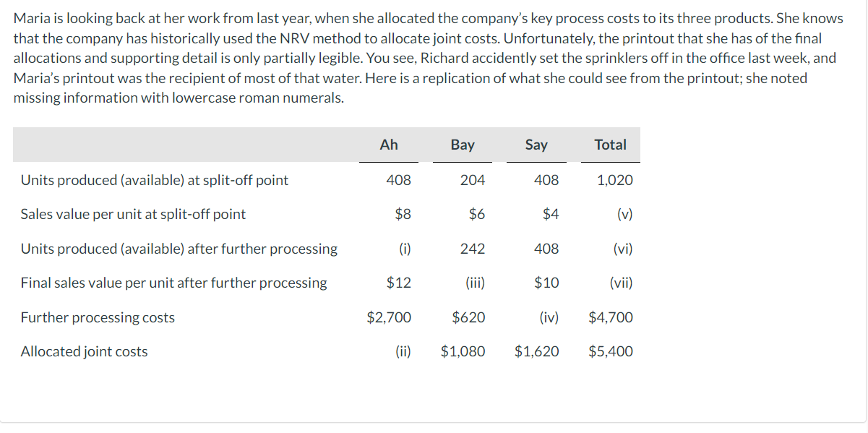The image size is (868, 433).
Task: Click the Total column header
Action: tap(610, 145)
